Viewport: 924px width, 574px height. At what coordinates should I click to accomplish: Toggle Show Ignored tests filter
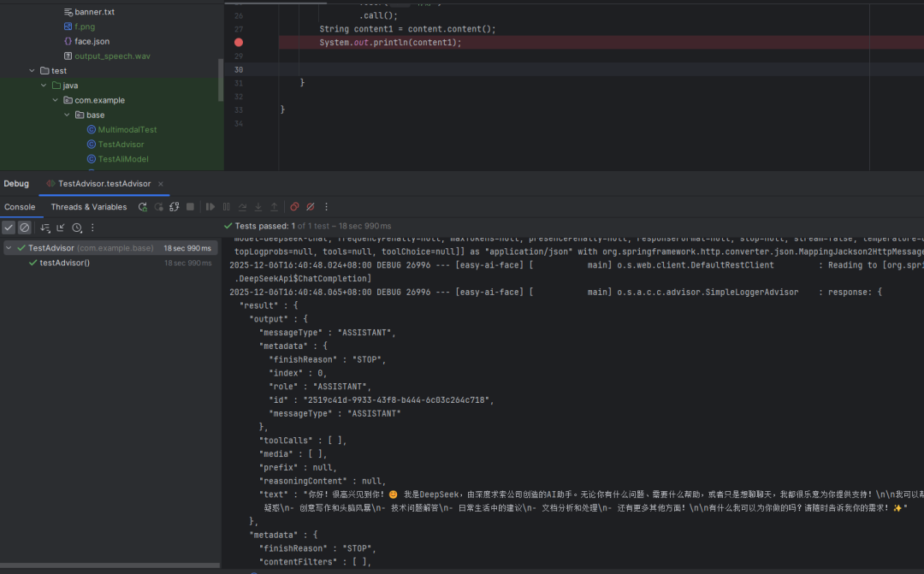tap(25, 228)
